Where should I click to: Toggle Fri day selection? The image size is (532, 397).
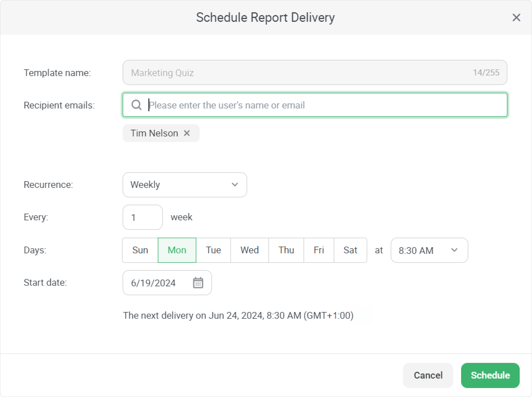click(x=319, y=250)
